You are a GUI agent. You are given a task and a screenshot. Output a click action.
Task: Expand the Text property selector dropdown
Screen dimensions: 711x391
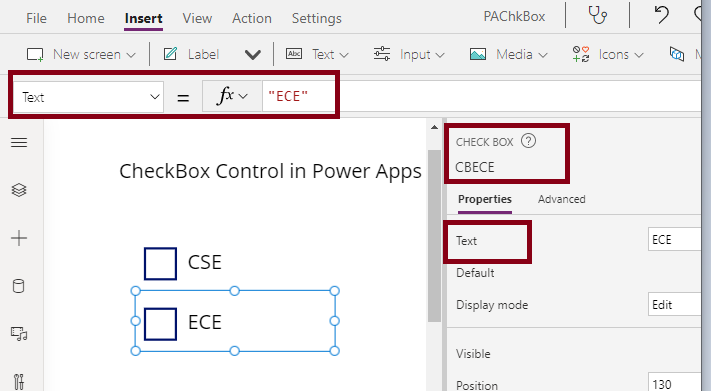click(88, 97)
